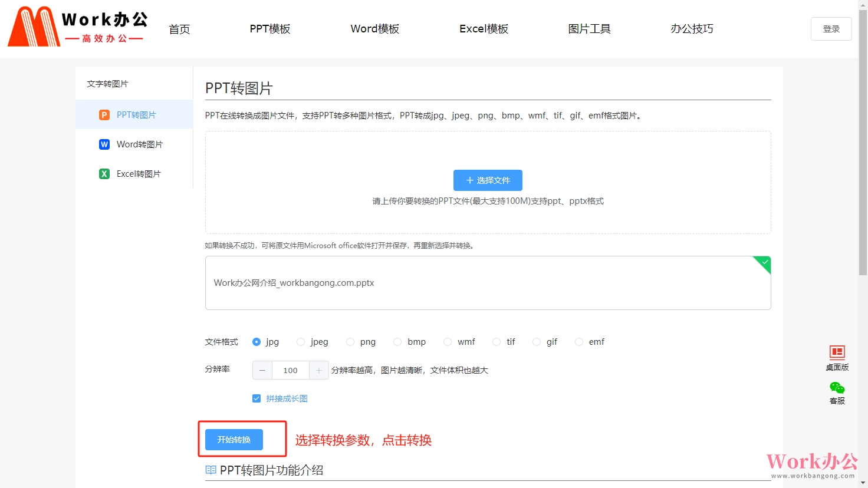Viewport: 868px width, 488px height.
Task: Select the png format radio button
Action: click(x=350, y=342)
